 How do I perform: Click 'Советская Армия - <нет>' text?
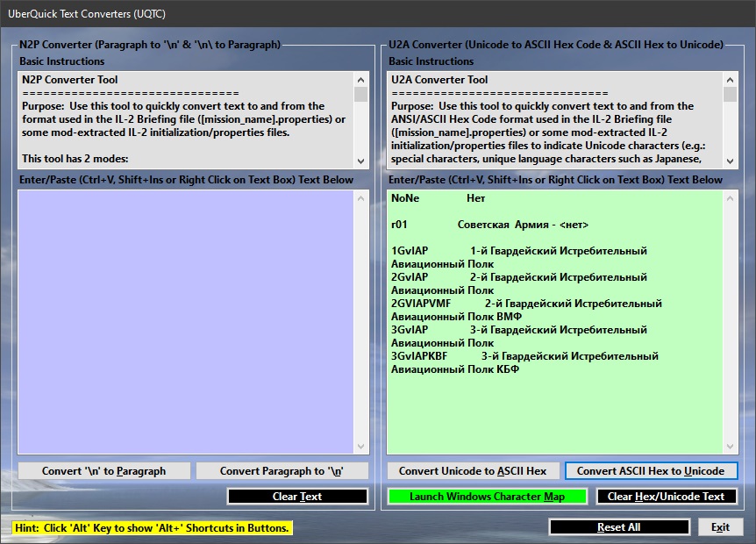pos(523,225)
